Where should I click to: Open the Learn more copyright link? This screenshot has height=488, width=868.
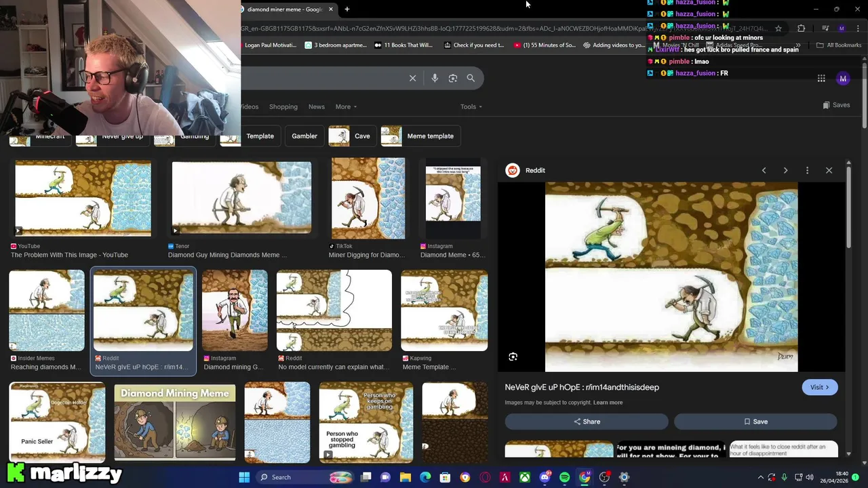pyautogui.click(x=608, y=403)
